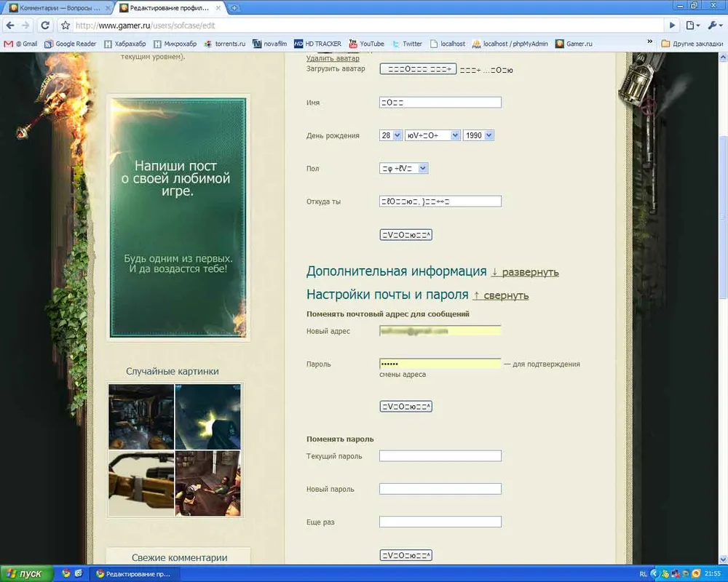728x582 pixels.
Task: Collapse mail settings via свернуть link
Action: (x=501, y=295)
